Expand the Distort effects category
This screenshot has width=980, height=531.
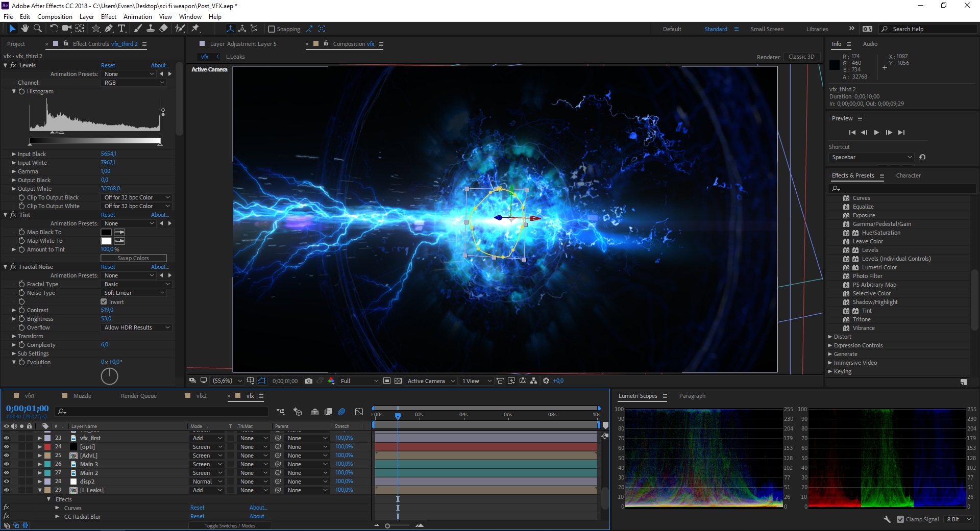[830, 337]
